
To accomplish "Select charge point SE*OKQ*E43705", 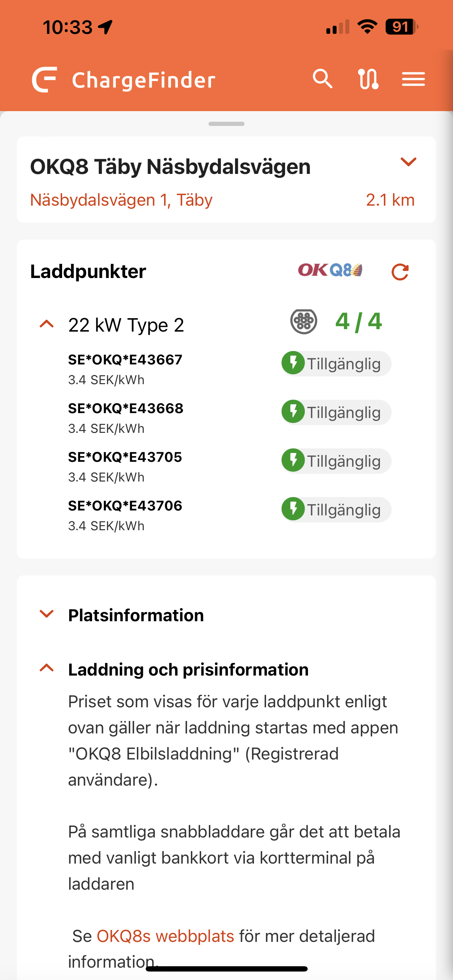I will pos(125,457).
